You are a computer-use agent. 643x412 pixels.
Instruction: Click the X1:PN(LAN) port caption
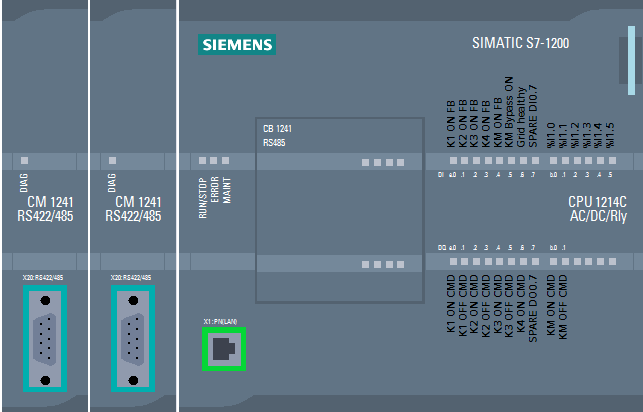(220, 321)
